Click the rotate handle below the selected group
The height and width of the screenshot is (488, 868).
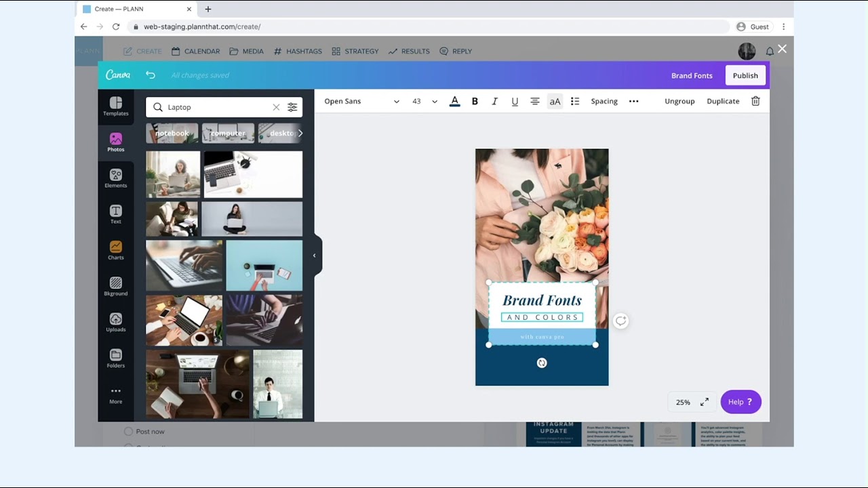542,363
